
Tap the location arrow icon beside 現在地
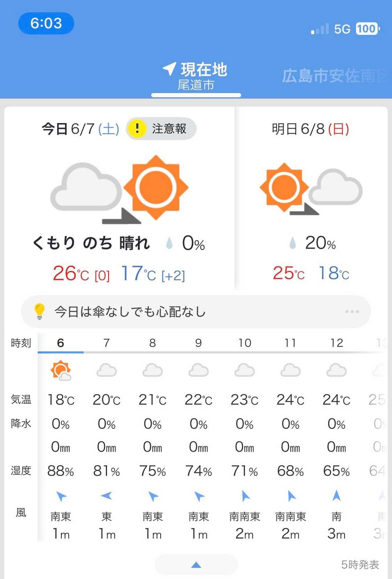(169, 68)
